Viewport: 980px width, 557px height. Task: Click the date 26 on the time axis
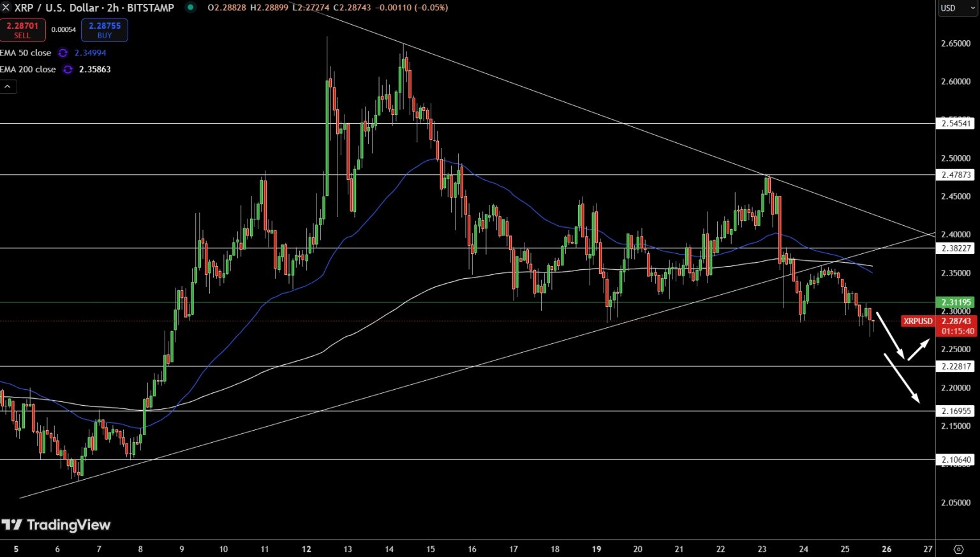tap(886, 549)
